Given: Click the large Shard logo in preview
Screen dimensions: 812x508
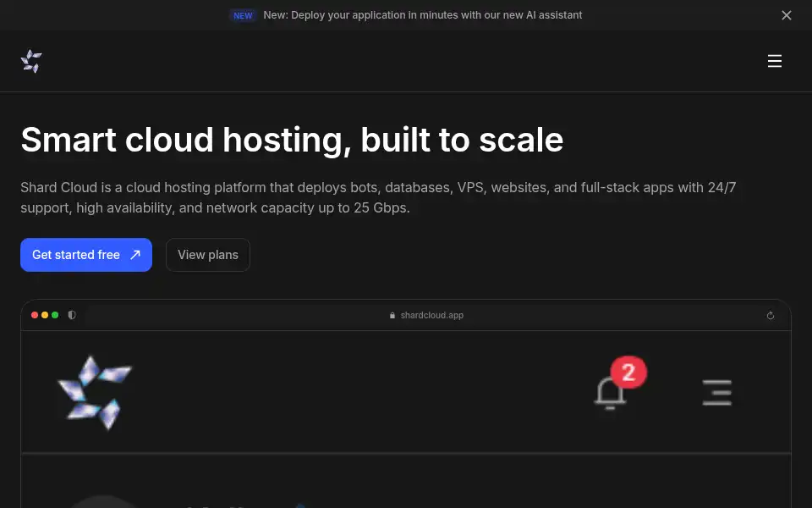Looking at the screenshot, I should (x=95, y=392).
